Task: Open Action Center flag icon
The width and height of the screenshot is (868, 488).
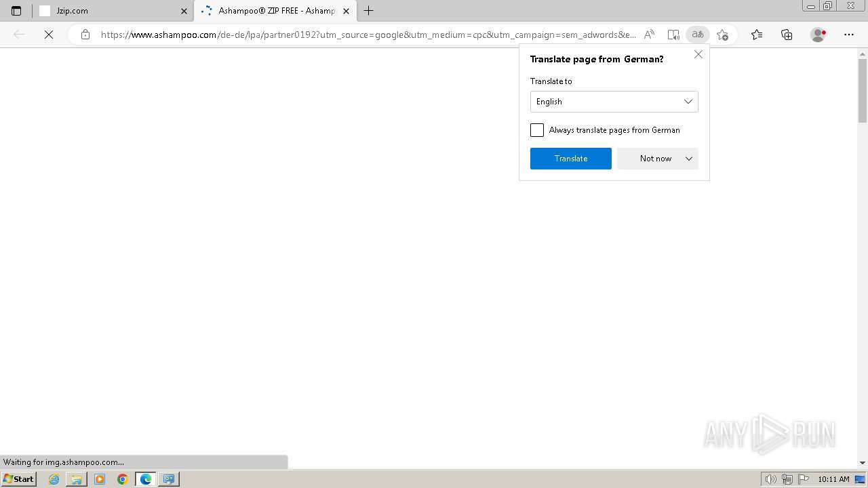Action: pyautogui.click(x=804, y=479)
